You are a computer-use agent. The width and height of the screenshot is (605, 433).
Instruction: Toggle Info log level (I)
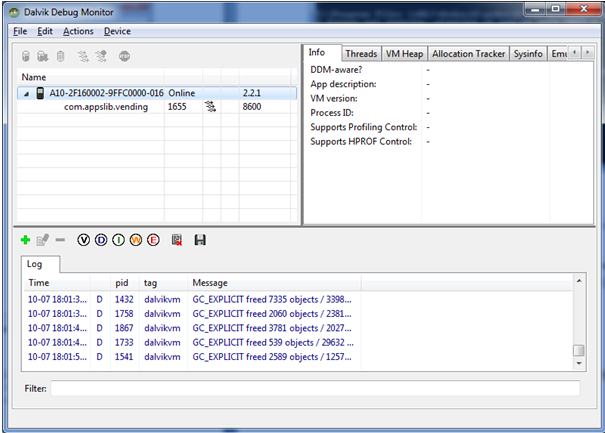pyautogui.click(x=118, y=240)
